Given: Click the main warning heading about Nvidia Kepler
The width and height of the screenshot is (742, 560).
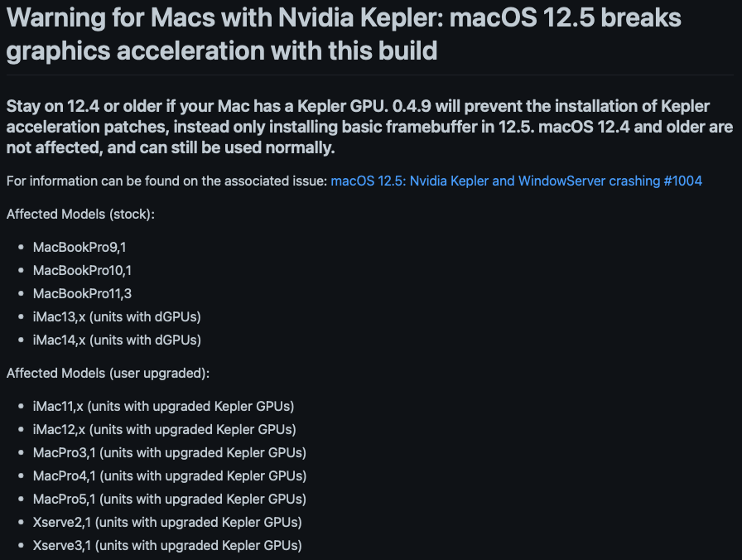Looking at the screenshot, I should (344, 34).
